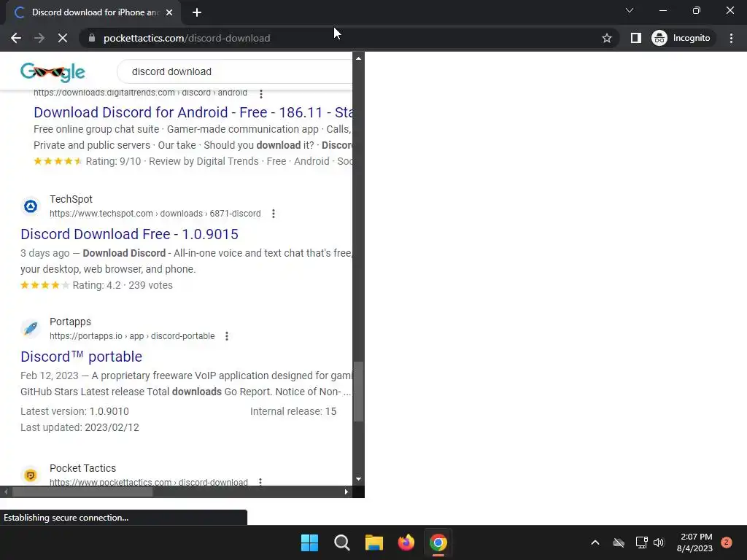Open network settings tray icon
The height and width of the screenshot is (560, 747).
pos(642,542)
